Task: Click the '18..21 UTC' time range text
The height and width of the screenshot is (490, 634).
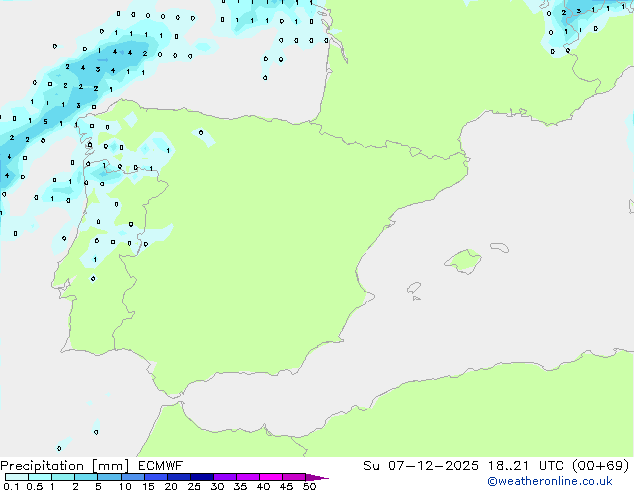Action: point(526,466)
